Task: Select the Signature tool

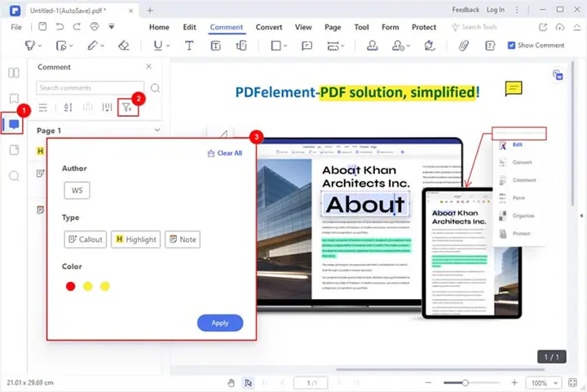Action: (430, 46)
